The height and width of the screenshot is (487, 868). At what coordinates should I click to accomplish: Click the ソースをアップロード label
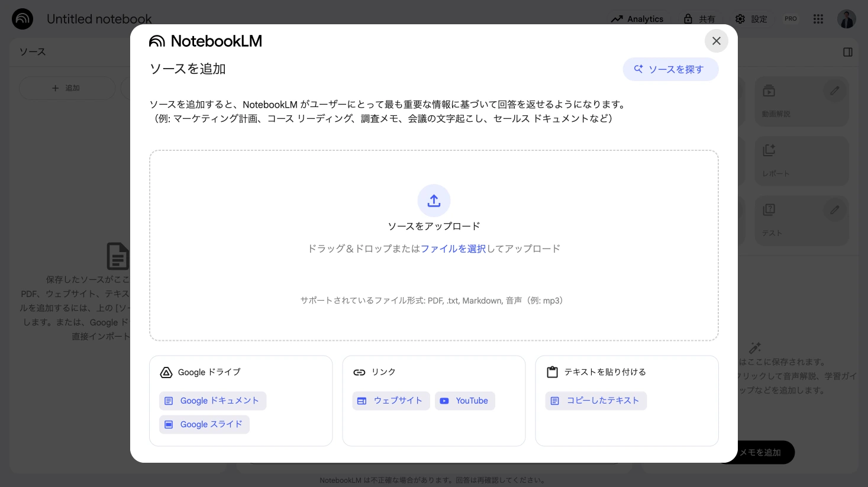click(434, 226)
